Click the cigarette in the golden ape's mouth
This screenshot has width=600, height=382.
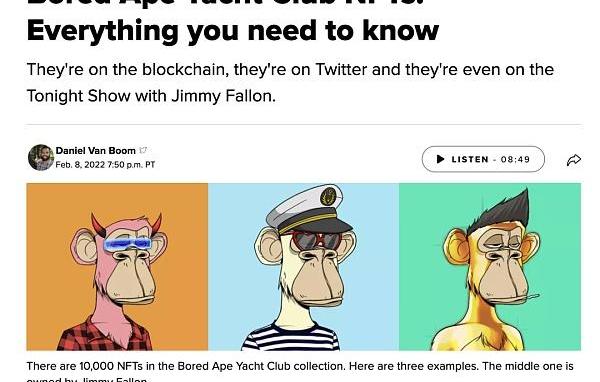(x=529, y=297)
